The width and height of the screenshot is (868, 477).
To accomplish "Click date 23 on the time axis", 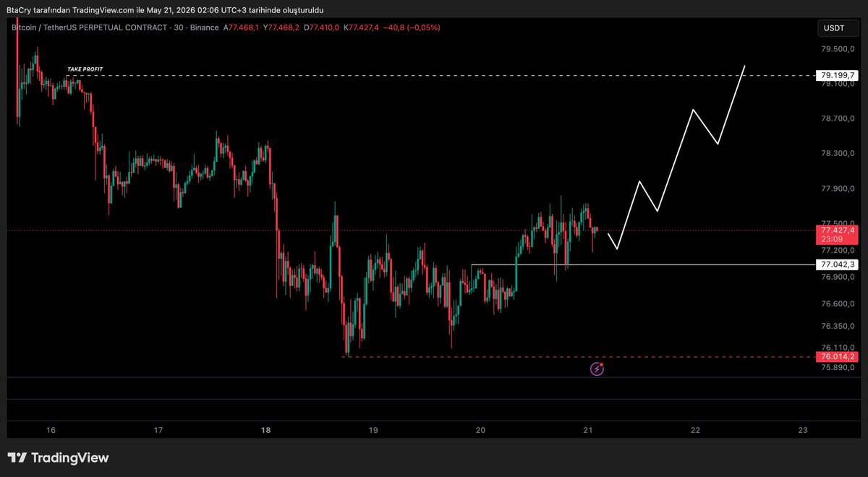I will pos(803,430).
